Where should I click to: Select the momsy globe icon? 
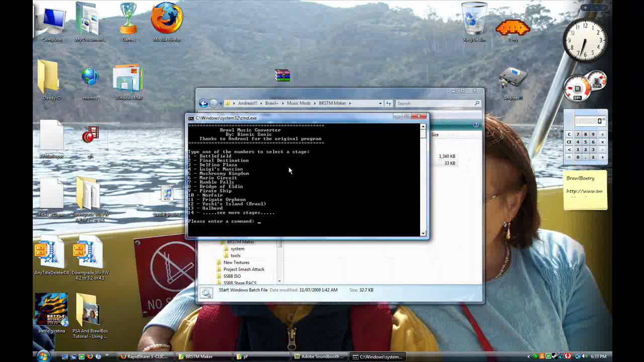click(90, 83)
